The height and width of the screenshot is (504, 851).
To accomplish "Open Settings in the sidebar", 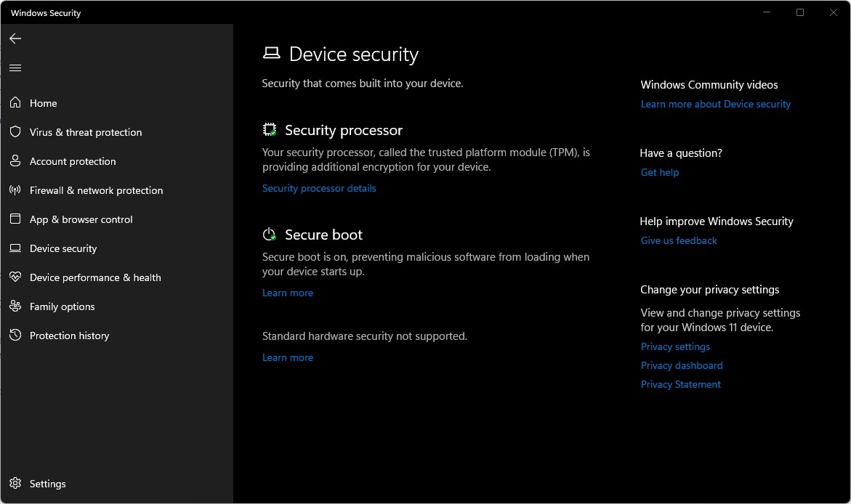I will tap(117, 484).
